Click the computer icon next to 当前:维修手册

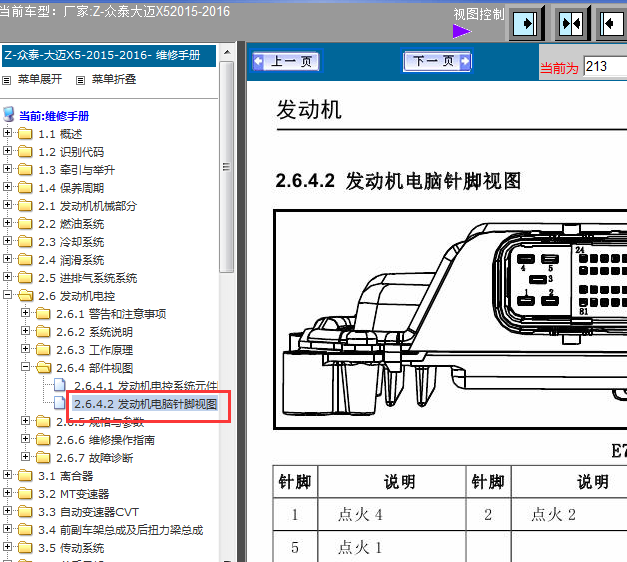9,114
